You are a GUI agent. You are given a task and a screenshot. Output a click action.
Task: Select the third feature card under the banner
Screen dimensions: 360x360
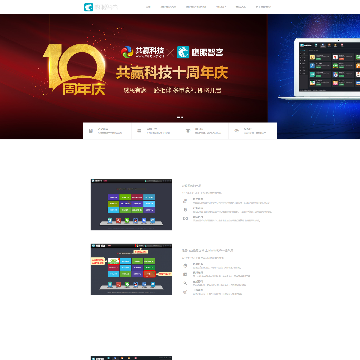point(204,131)
